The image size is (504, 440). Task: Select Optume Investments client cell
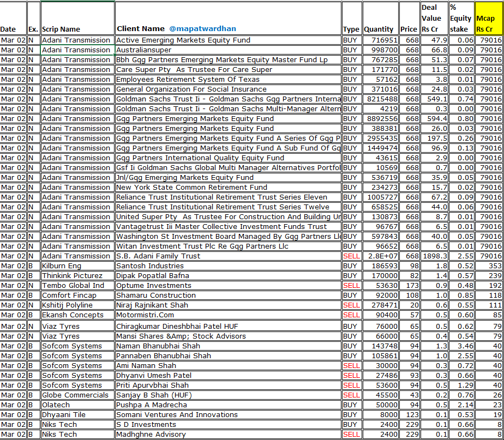point(228,285)
